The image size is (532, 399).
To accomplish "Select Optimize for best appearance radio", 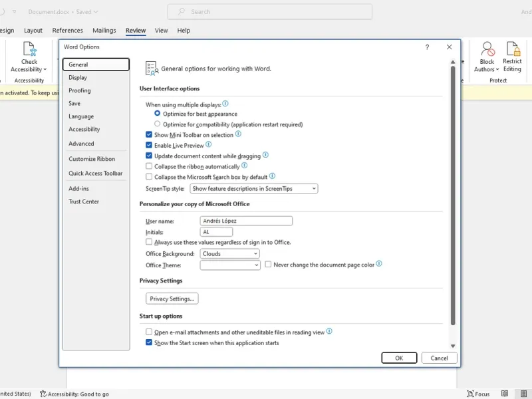I will 157,113.
